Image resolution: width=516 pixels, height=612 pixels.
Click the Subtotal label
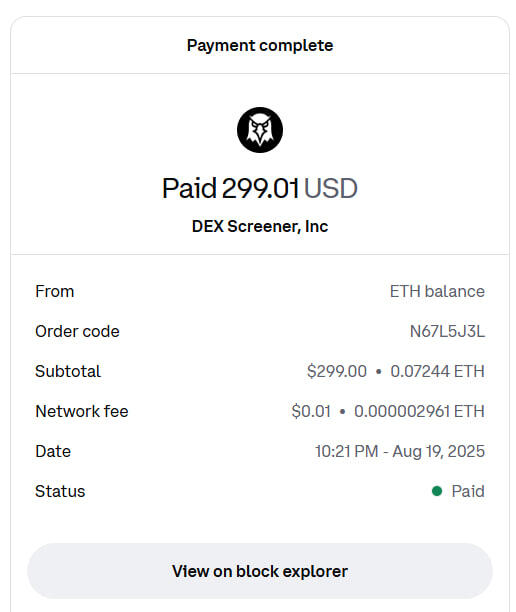coord(68,371)
